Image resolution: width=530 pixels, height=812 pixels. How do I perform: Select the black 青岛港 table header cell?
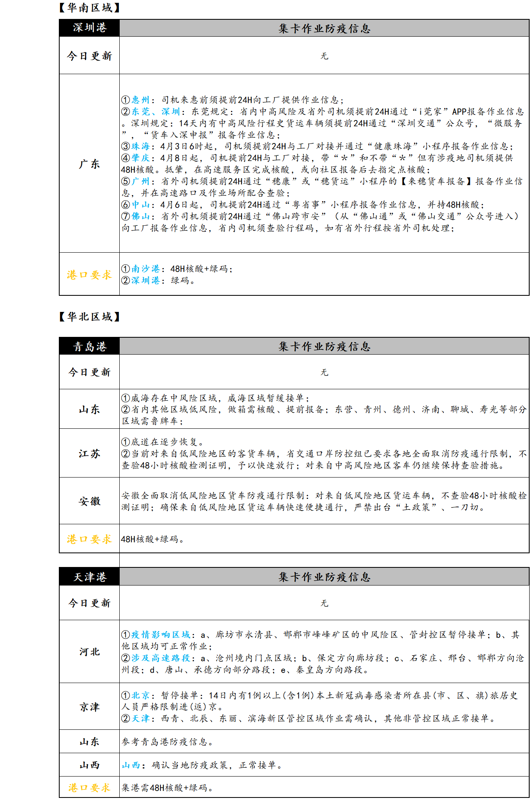point(89,347)
